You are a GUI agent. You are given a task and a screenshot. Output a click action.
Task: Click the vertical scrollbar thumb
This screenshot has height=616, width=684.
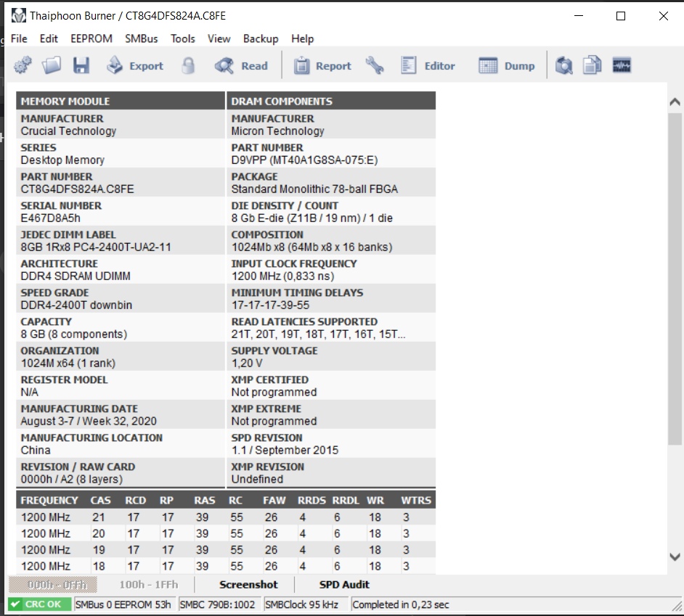675,279
